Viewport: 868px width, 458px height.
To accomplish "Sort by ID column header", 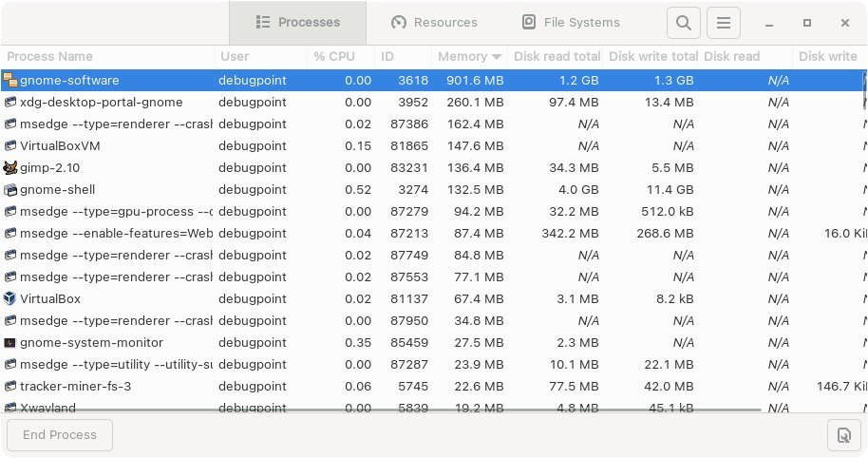I will point(403,56).
